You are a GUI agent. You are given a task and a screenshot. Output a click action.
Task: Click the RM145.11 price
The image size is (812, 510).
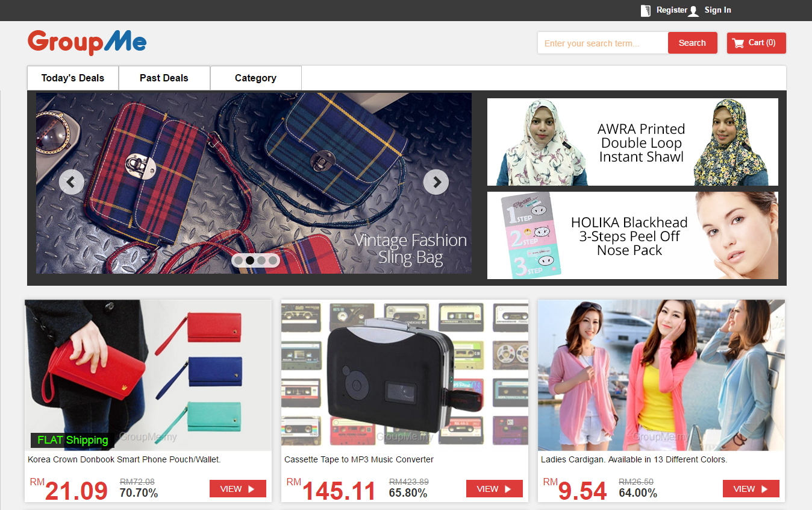(331, 490)
